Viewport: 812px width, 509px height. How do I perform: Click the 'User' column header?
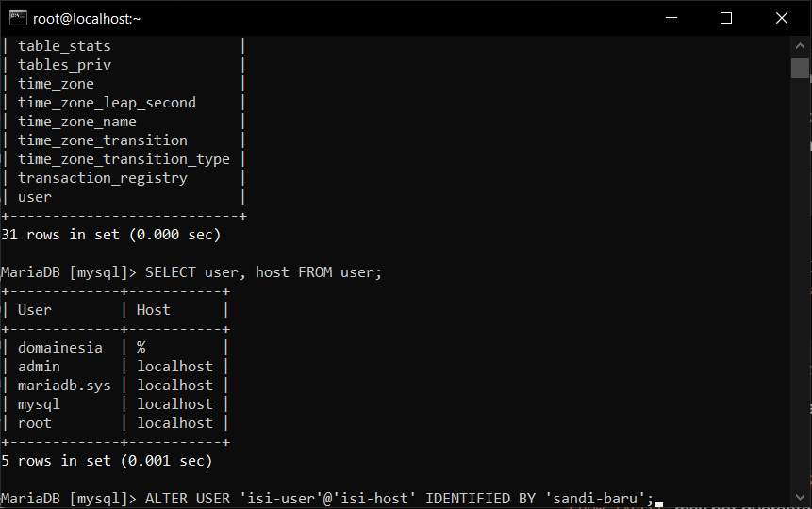[36, 310]
